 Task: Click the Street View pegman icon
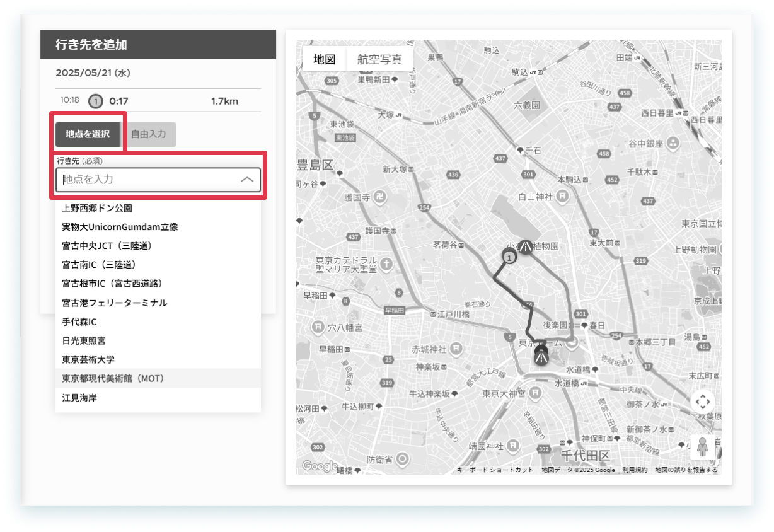(x=703, y=446)
